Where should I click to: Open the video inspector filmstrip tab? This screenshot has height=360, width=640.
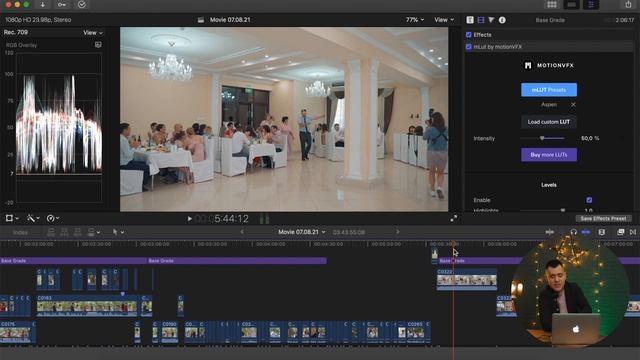coord(481,20)
